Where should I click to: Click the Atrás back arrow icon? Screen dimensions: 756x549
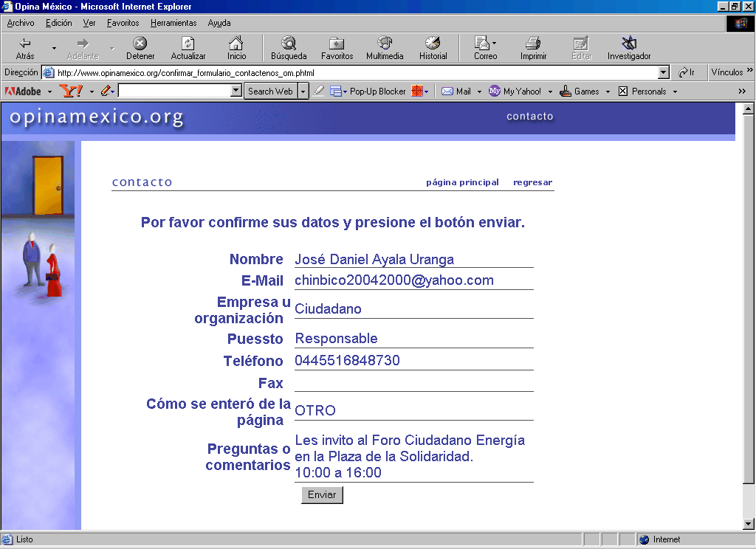25,44
